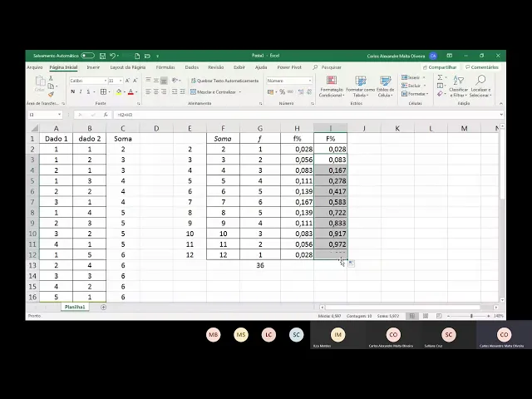This screenshot has width=532, height=399.
Task: Center text horizontally in cell
Action: [x=156, y=91]
